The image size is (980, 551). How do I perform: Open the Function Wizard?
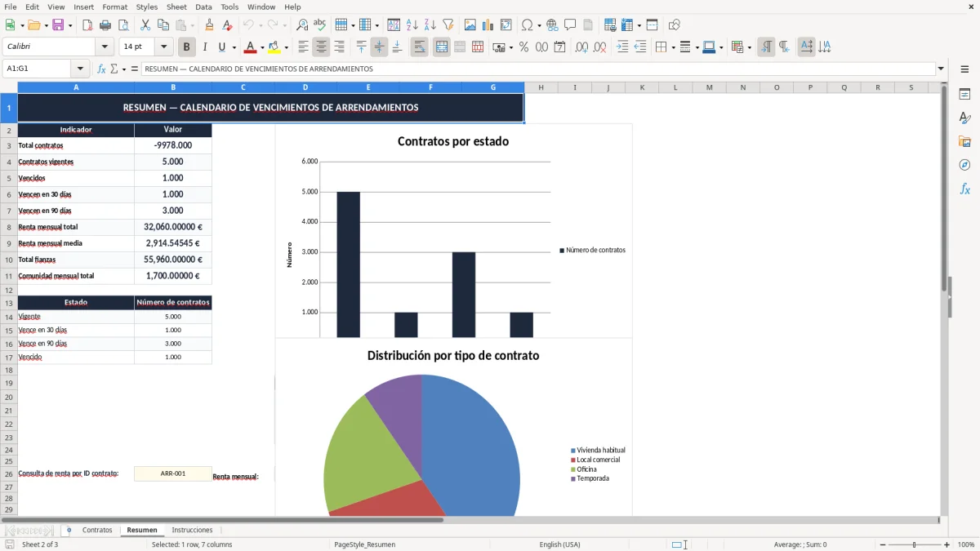click(x=102, y=69)
